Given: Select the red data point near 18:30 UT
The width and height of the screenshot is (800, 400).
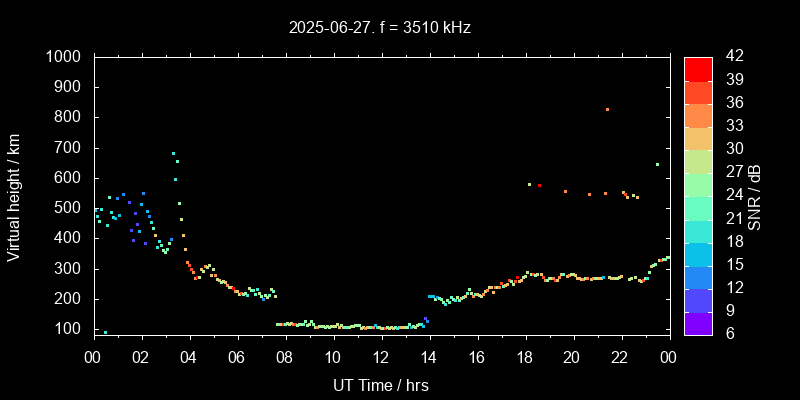Looking at the screenshot, I should pos(540,185).
